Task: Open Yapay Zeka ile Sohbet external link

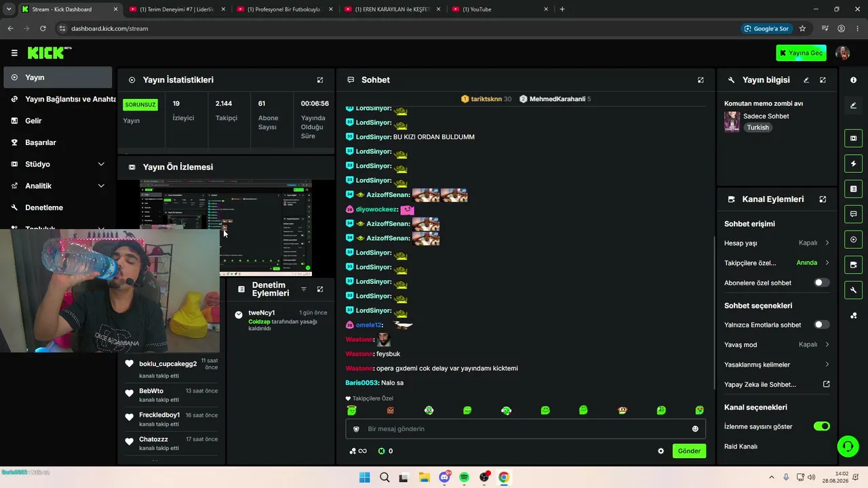Action: tap(827, 384)
